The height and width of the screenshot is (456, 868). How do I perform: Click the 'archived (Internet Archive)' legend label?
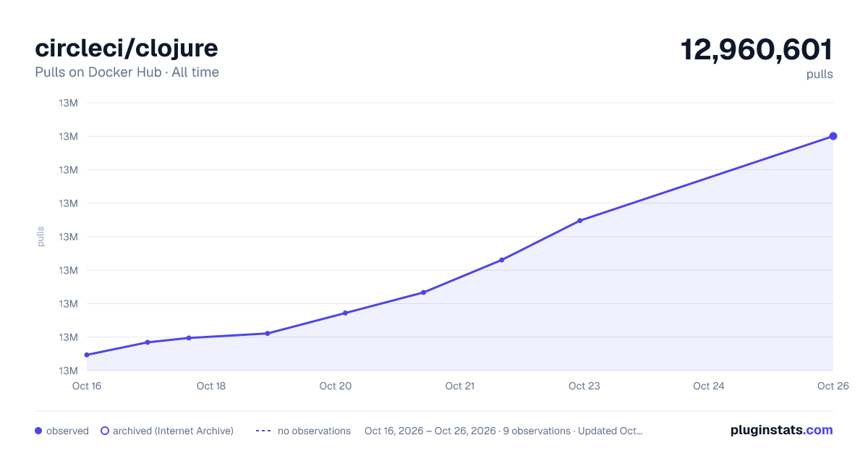pyautogui.click(x=173, y=431)
